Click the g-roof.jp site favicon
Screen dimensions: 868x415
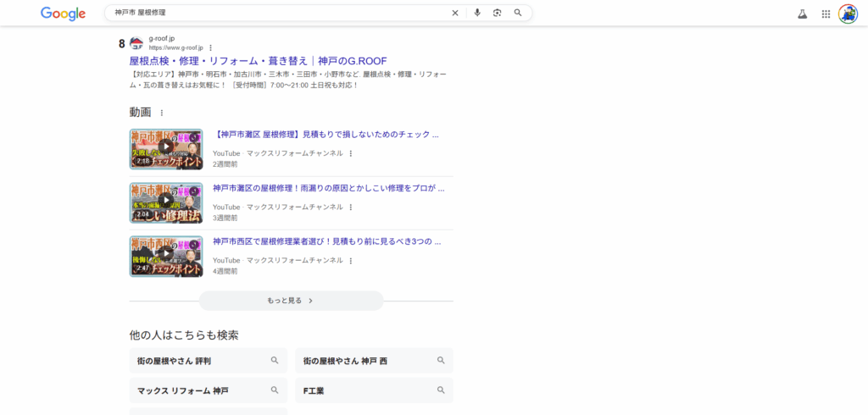pyautogui.click(x=136, y=43)
